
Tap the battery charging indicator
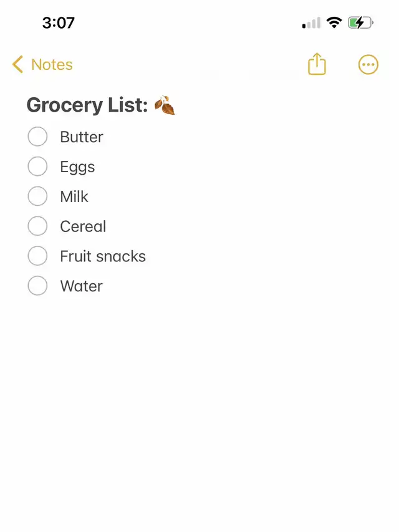point(360,22)
